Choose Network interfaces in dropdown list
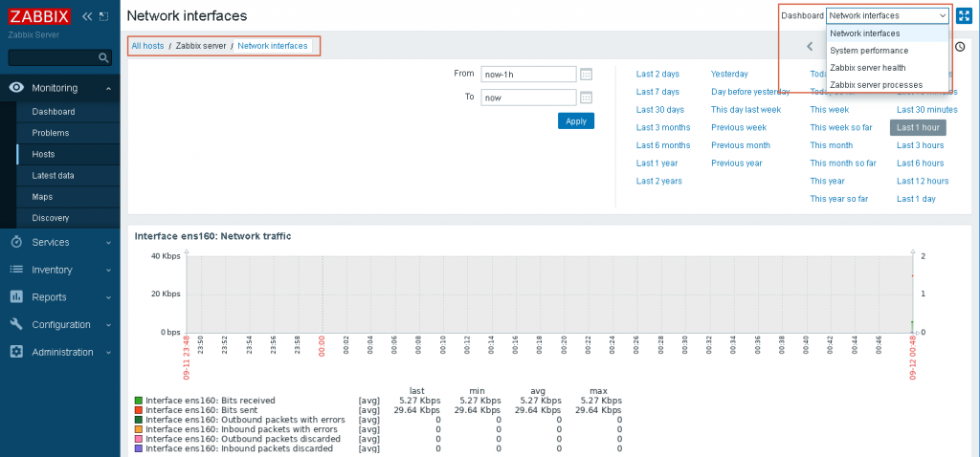 (888, 33)
